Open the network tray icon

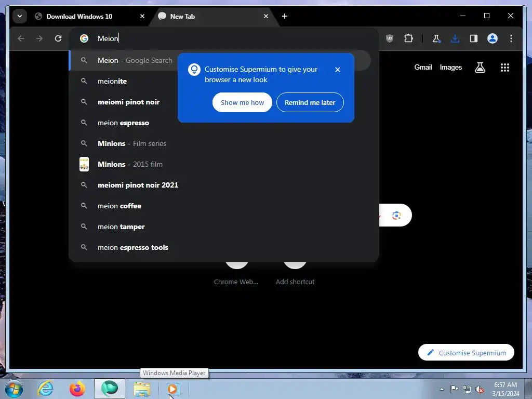point(467,390)
